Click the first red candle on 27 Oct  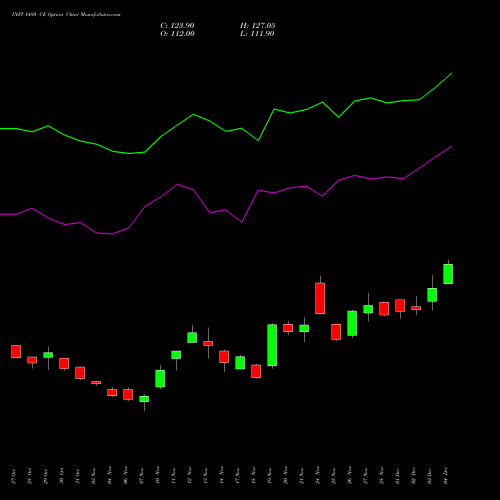coord(16,351)
